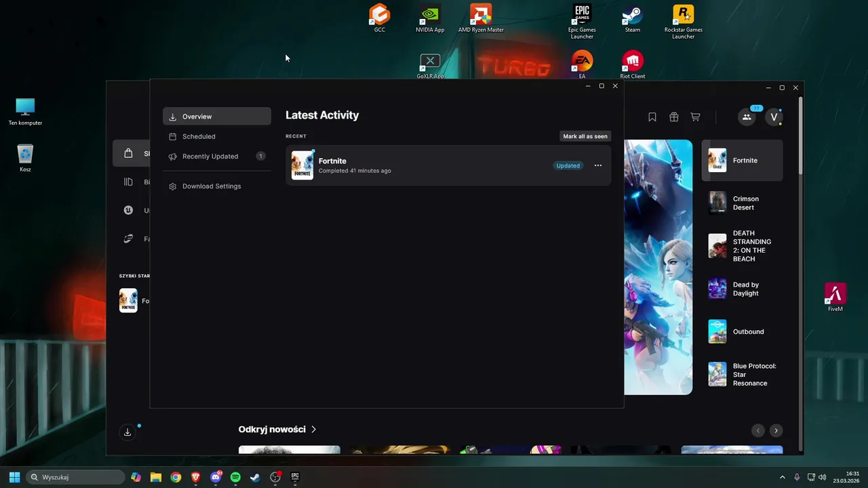Switch to Epic Games taskbar icon

point(295,477)
